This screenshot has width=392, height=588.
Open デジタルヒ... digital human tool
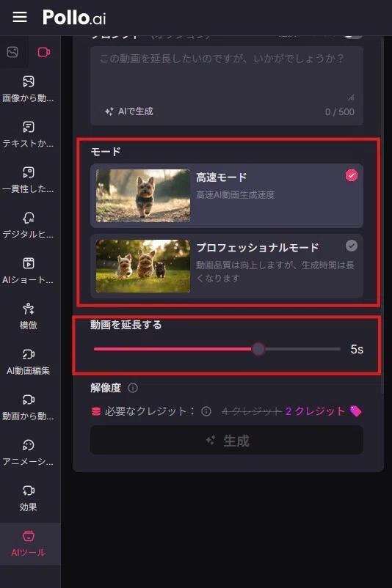[x=28, y=225]
